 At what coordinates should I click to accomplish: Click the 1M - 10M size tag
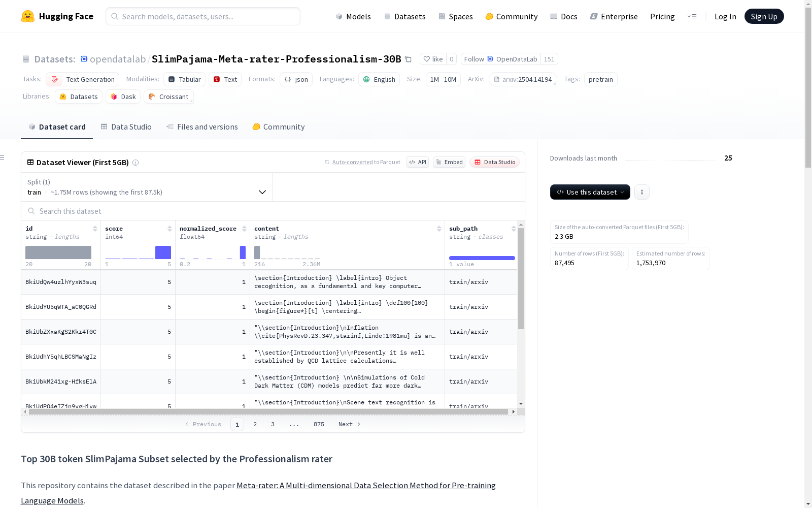click(443, 79)
